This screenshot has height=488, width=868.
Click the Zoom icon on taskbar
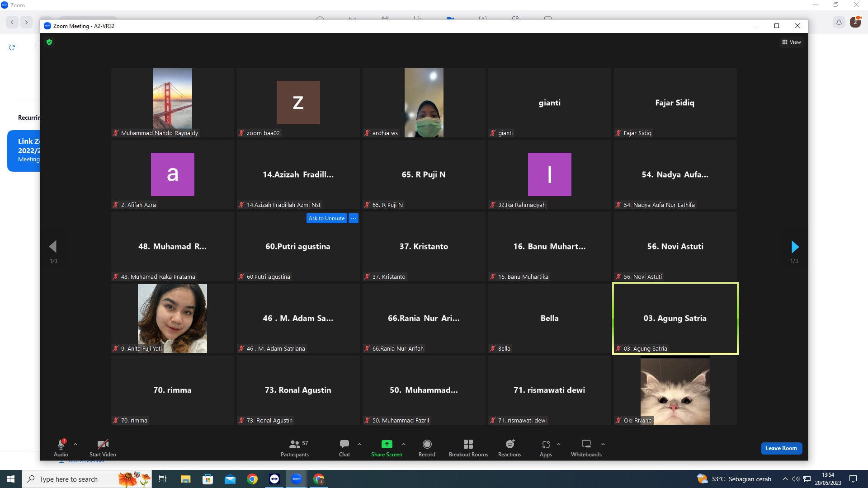(297, 479)
